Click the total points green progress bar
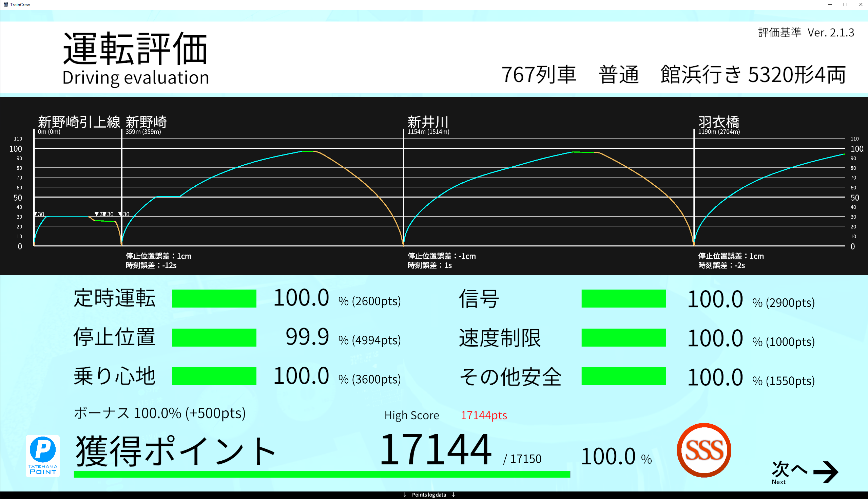 (x=322, y=474)
